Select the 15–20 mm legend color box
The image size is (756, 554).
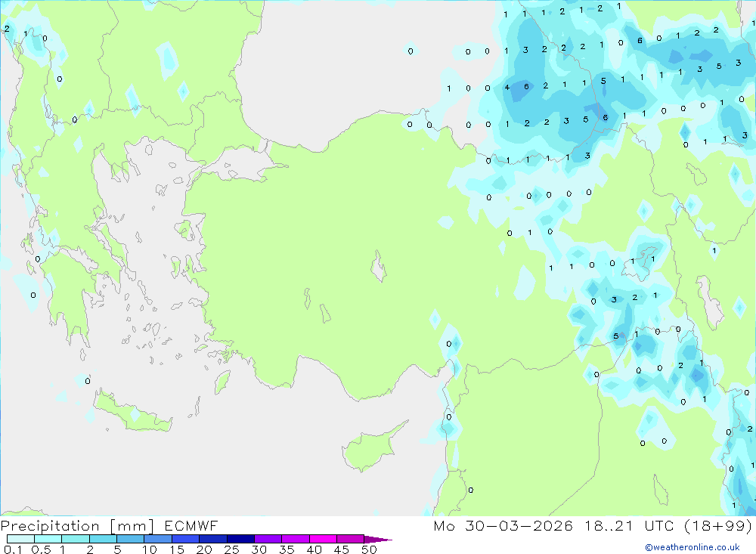(x=186, y=539)
